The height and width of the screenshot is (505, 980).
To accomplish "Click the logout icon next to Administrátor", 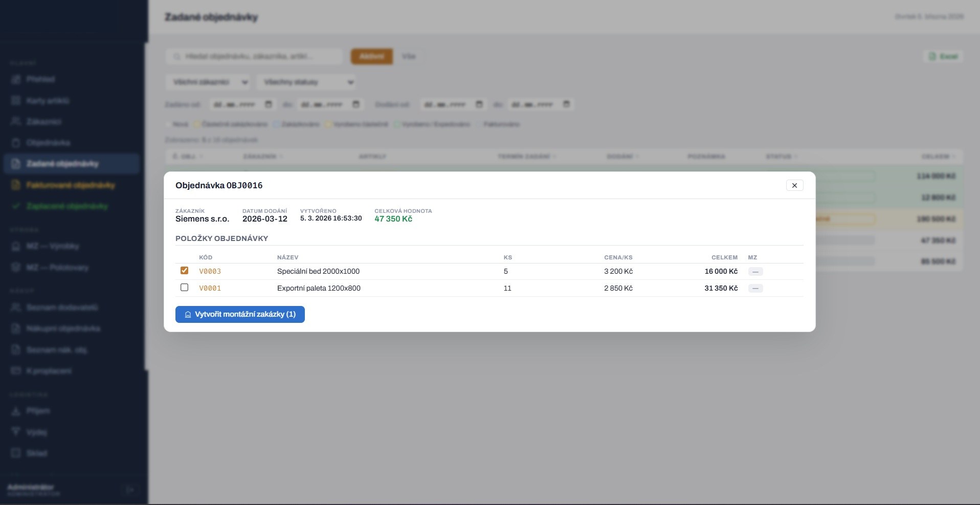I will [x=130, y=490].
